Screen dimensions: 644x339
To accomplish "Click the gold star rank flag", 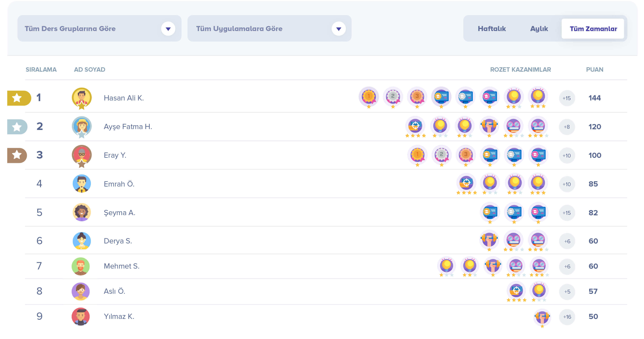I will [x=19, y=98].
